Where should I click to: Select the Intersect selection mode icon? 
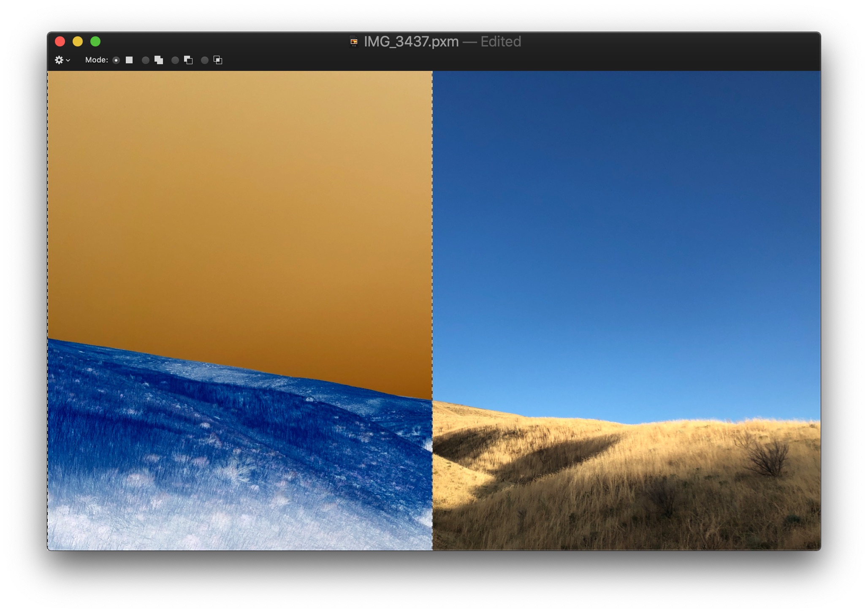click(x=218, y=60)
